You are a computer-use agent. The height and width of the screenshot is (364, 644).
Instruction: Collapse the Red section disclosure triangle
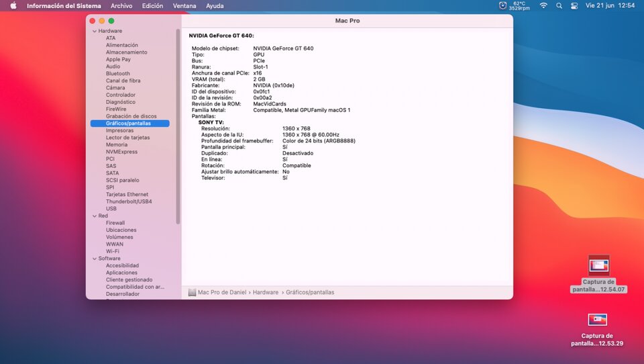pos(95,216)
